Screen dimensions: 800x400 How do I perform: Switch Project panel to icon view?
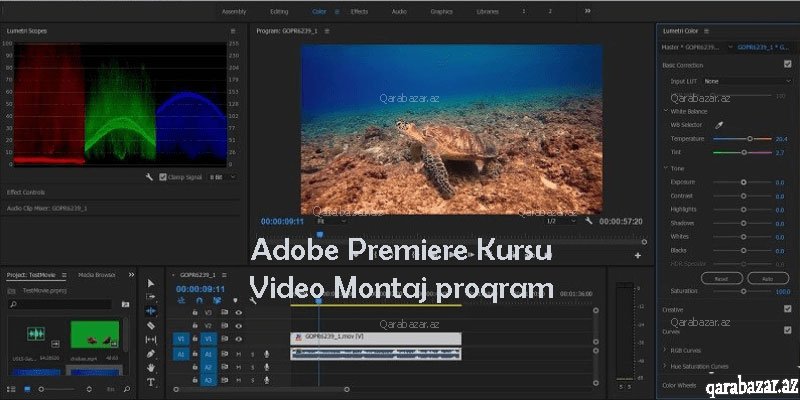[27, 389]
